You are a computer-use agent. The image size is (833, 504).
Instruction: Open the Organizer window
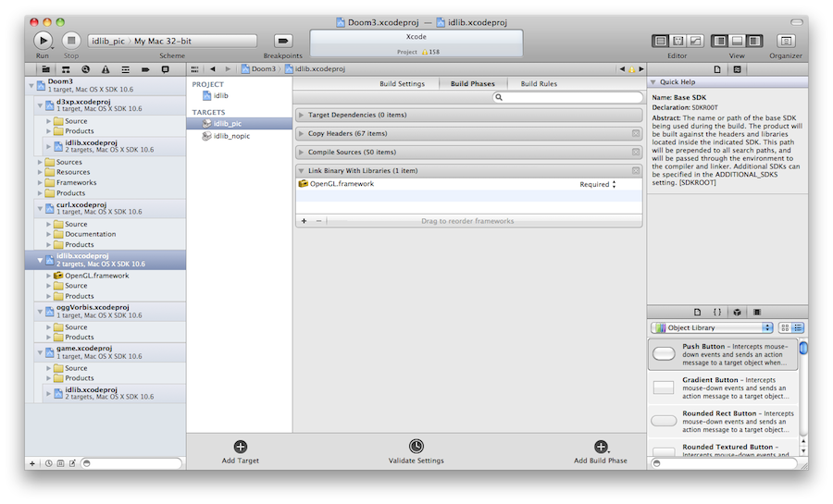tap(786, 41)
